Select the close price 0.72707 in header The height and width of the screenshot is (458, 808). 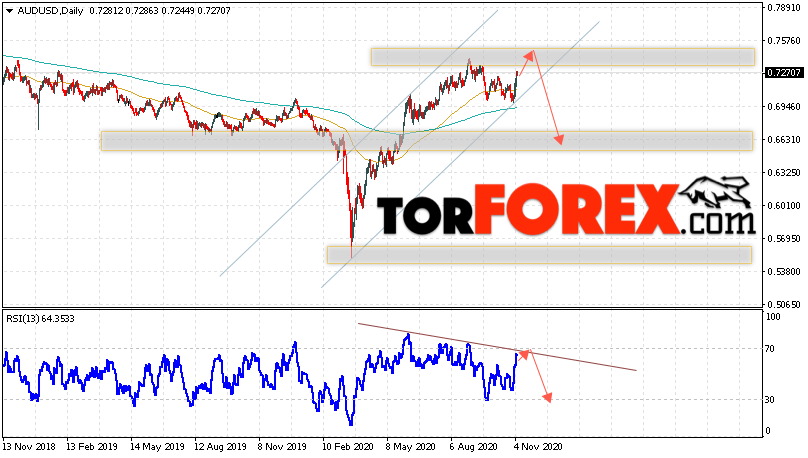tap(213, 11)
